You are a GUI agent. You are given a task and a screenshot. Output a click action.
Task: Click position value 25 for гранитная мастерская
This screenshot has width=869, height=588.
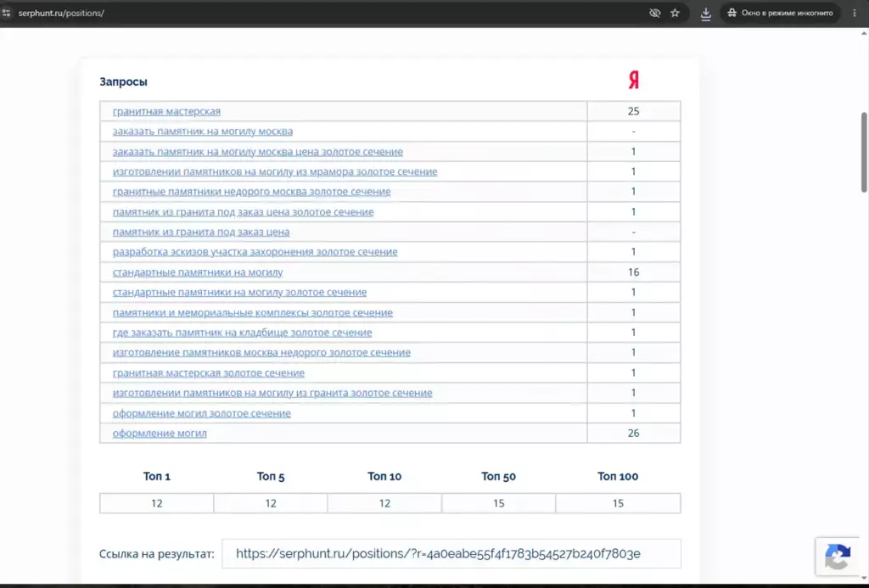pyautogui.click(x=633, y=111)
